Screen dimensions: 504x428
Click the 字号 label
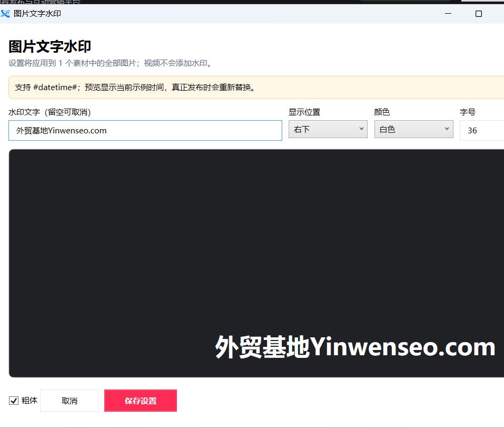pos(468,112)
